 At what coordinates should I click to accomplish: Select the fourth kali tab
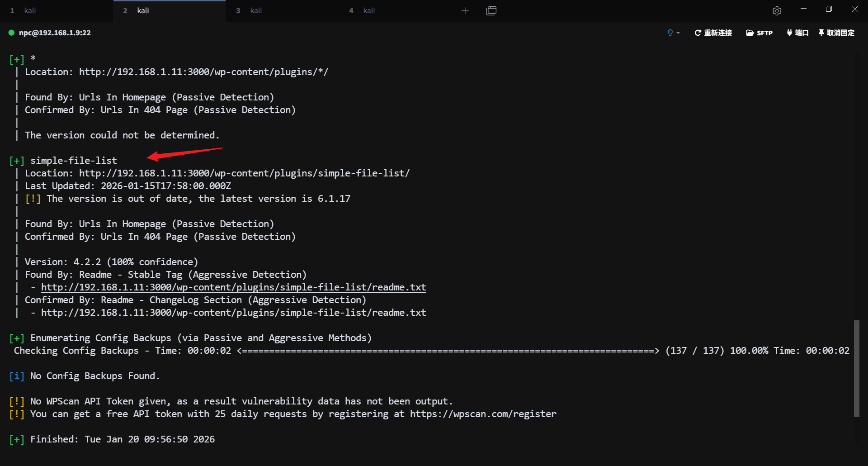pos(369,11)
